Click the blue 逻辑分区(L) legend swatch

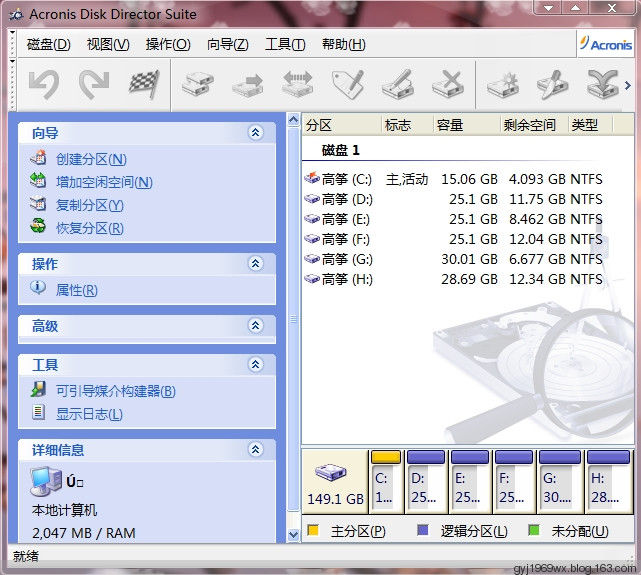click(x=422, y=530)
